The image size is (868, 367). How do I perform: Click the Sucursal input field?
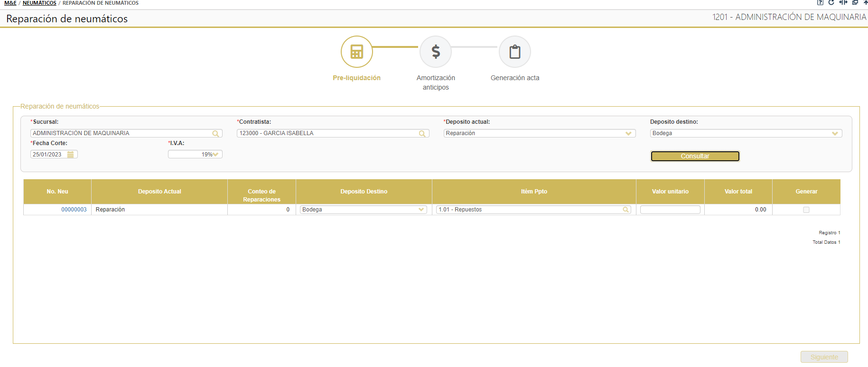pos(126,133)
